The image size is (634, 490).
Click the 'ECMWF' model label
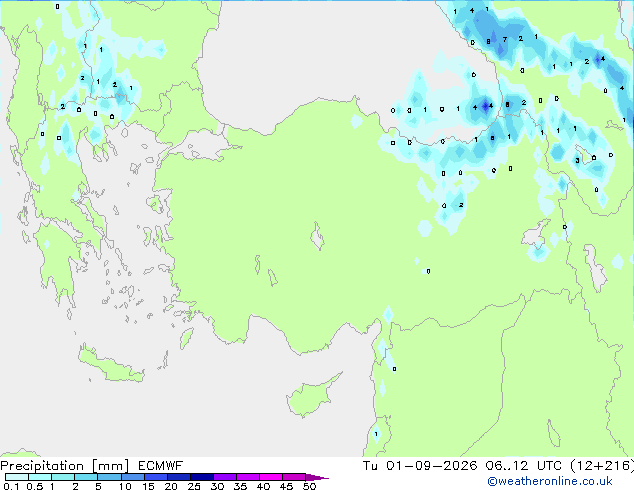pyautogui.click(x=160, y=466)
